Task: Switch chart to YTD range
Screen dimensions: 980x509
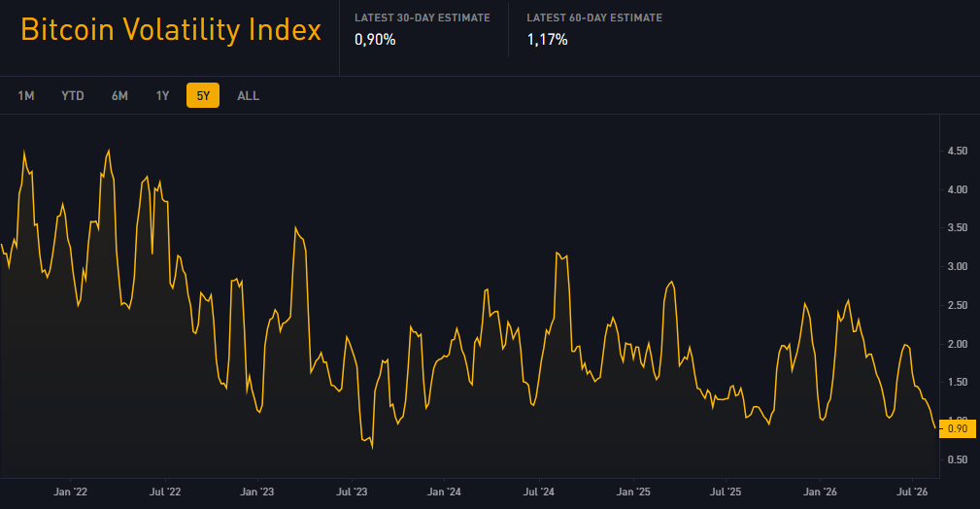Action: (x=73, y=95)
